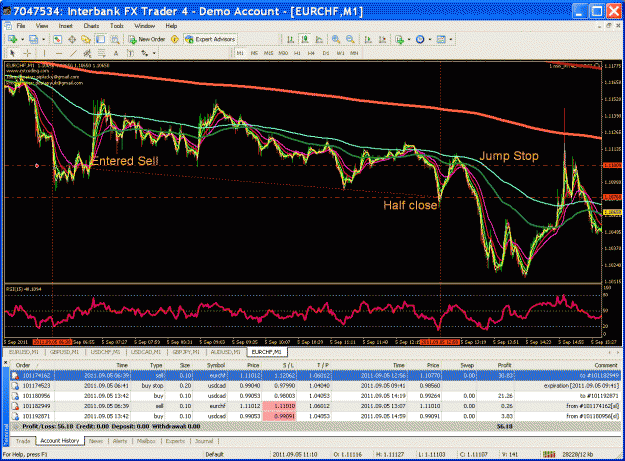Toggle the Terminal panel icon
The image size is (625, 461).
pos(100,39)
